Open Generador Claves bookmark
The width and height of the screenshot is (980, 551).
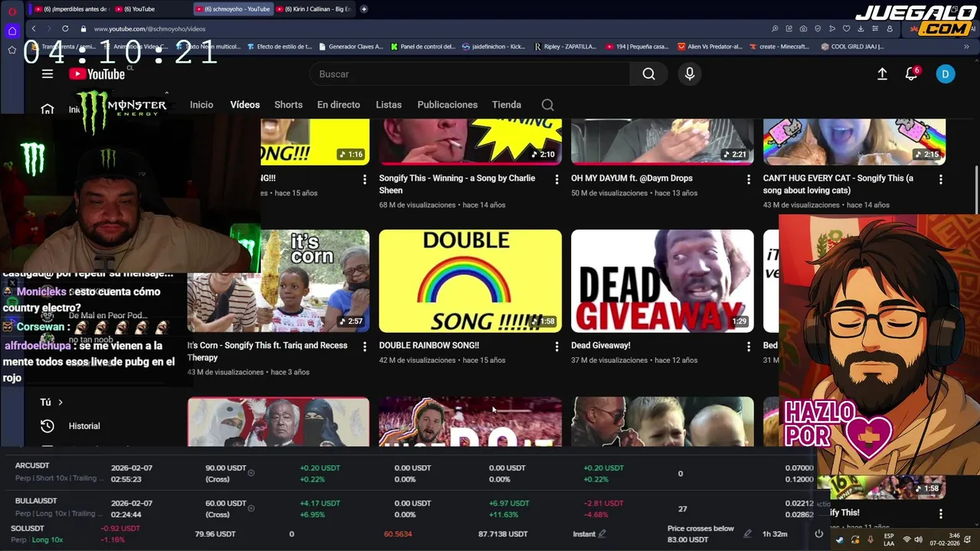(x=351, y=47)
